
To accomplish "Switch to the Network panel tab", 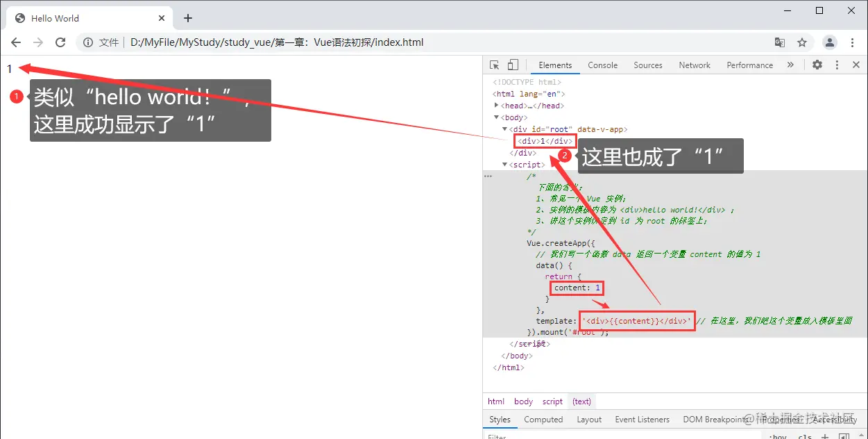I will [695, 65].
